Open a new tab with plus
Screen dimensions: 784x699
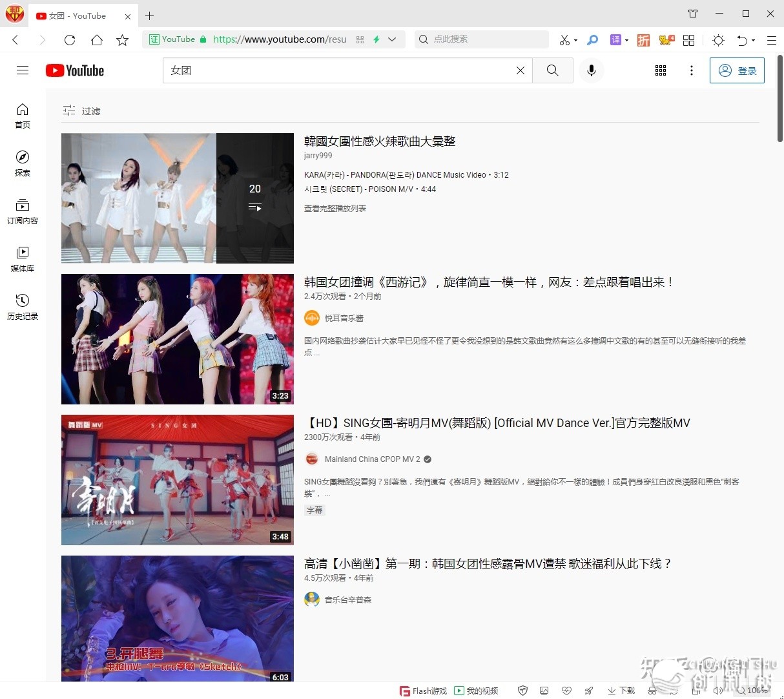149,16
